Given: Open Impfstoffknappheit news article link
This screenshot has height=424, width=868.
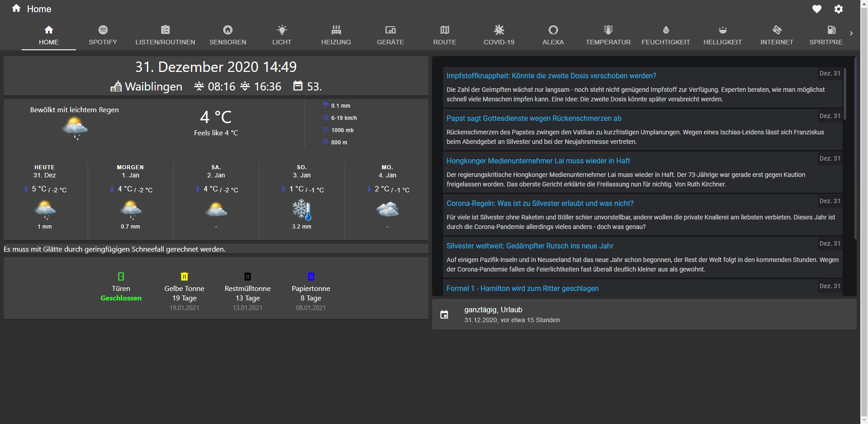Looking at the screenshot, I should pyautogui.click(x=551, y=76).
